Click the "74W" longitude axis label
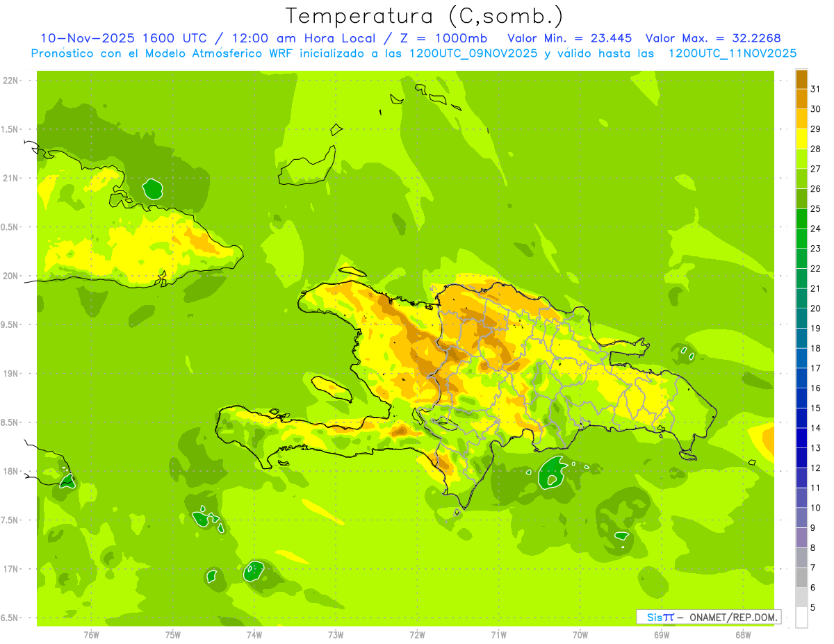The width and height of the screenshot is (834, 644). coord(254,634)
